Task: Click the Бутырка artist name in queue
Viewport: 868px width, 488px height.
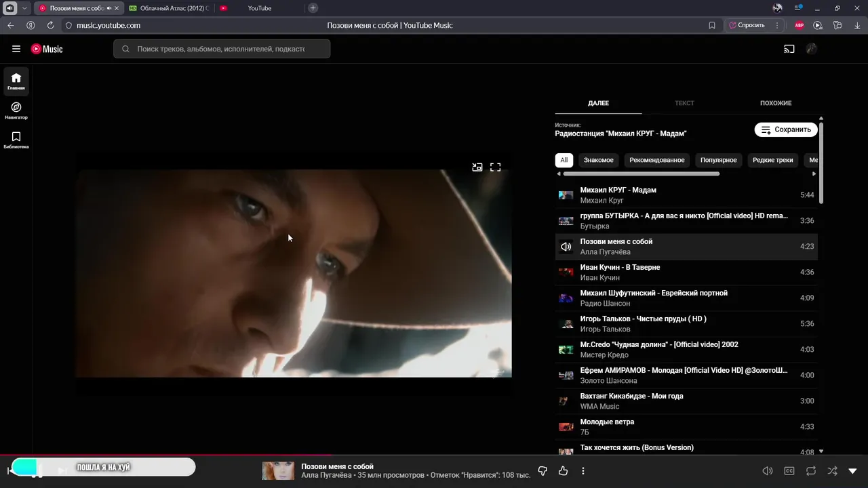Action: 595,226
